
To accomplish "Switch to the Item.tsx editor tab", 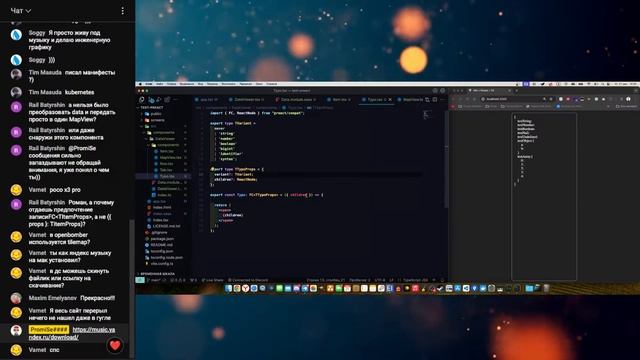I will tap(339, 100).
